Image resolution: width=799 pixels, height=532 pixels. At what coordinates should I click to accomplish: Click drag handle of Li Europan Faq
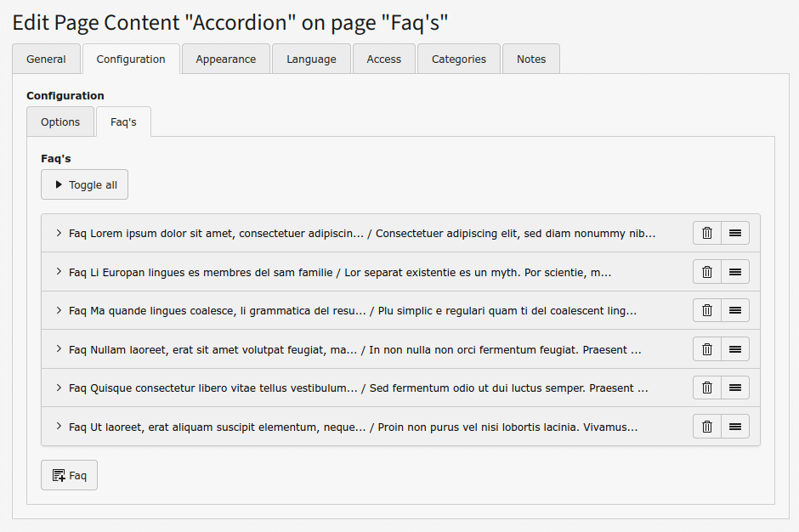click(x=735, y=272)
